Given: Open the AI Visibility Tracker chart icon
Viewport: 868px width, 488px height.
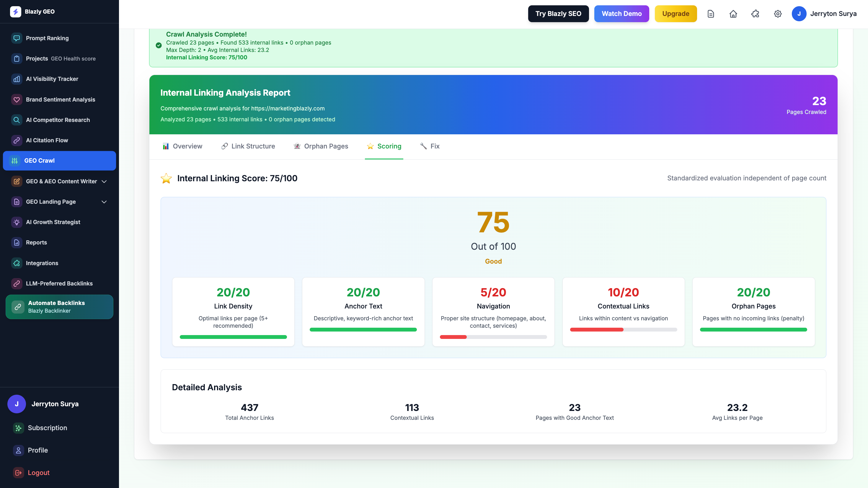Looking at the screenshot, I should (x=17, y=79).
